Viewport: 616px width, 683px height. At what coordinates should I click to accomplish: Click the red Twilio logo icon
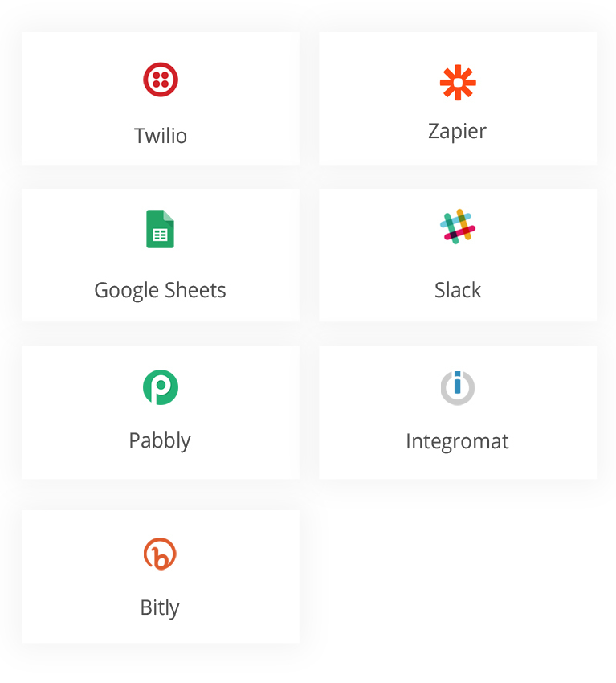pyautogui.click(x=160, y=80)
